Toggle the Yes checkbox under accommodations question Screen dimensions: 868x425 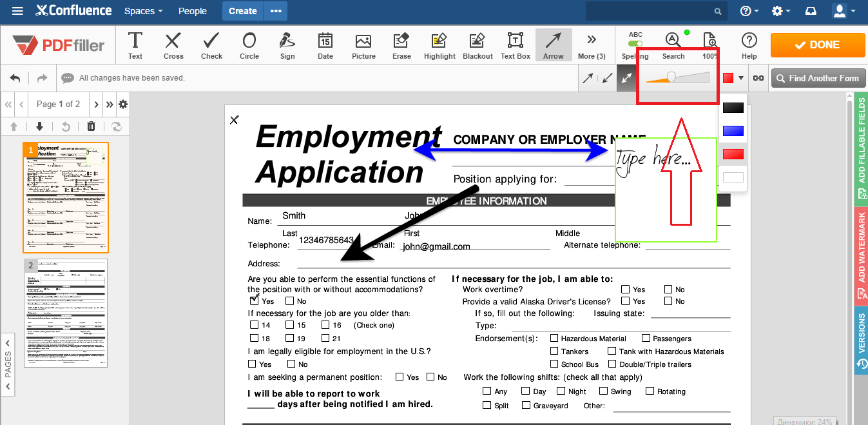pyautogui.click(x=254, y=301)
